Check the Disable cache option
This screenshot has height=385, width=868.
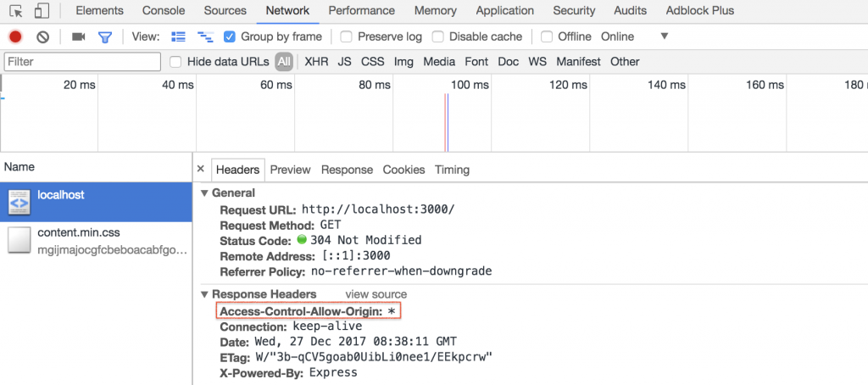438,36
